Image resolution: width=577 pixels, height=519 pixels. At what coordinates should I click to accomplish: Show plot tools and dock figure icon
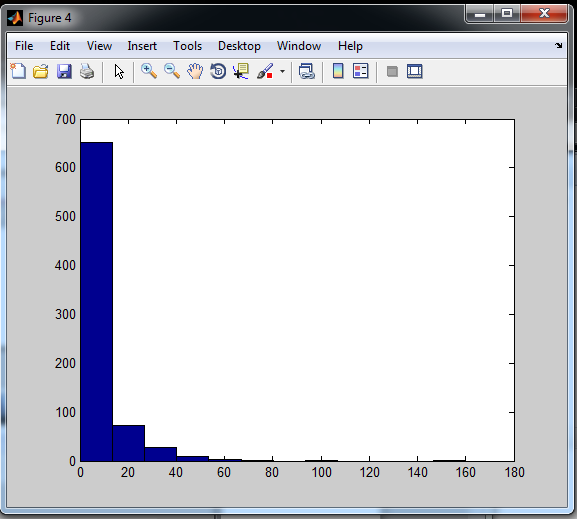click(x=415, y=71)
